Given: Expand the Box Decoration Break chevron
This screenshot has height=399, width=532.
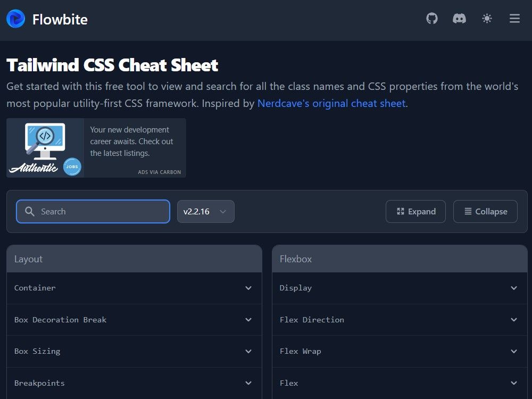Looking at the screenshot, I should click(x=248, y=320).
